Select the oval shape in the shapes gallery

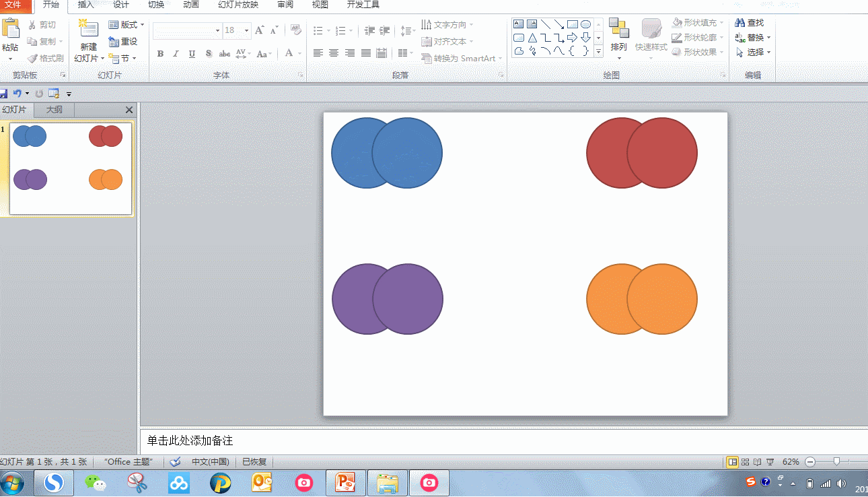tap(585, 24)
